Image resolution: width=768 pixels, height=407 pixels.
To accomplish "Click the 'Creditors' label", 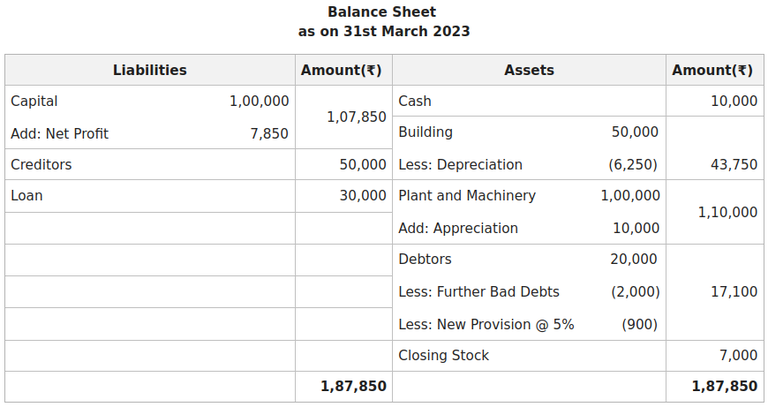I will (x=41, y=165).
